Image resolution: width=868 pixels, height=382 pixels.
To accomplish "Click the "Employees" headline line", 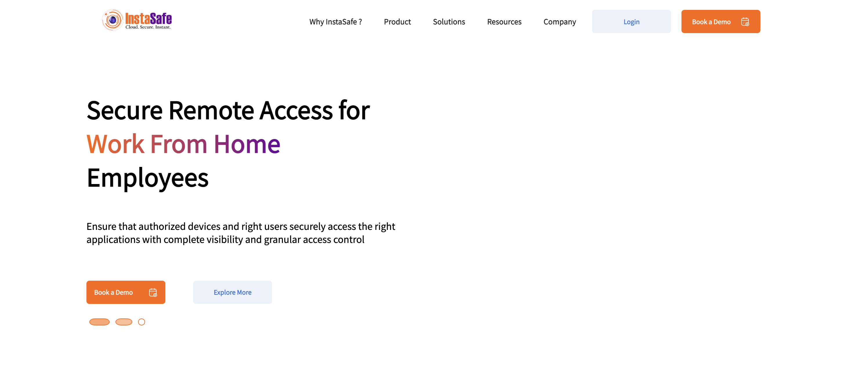I will (x=148, y=178).
